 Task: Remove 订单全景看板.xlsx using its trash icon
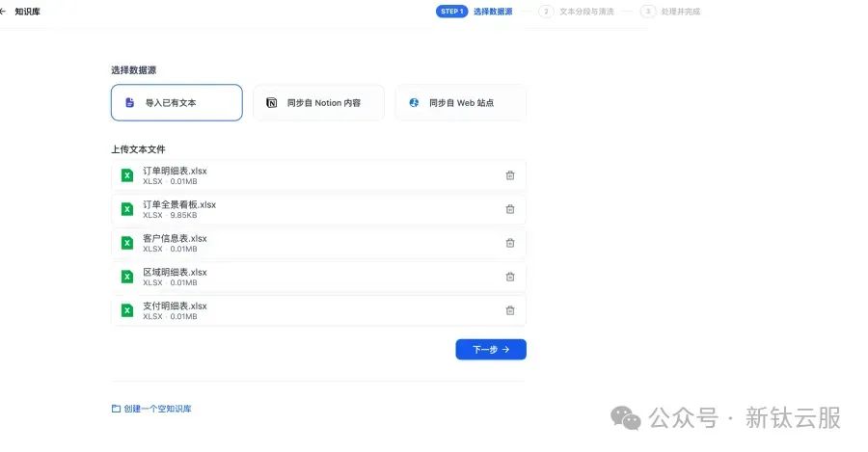510,209
